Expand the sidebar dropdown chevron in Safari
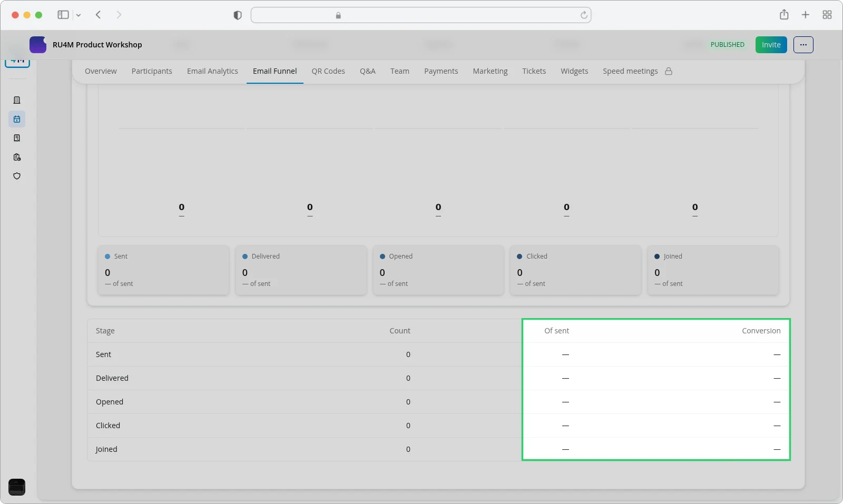This screenshot has width=843, height=504. pyautogui.click(x=79, y=15)
